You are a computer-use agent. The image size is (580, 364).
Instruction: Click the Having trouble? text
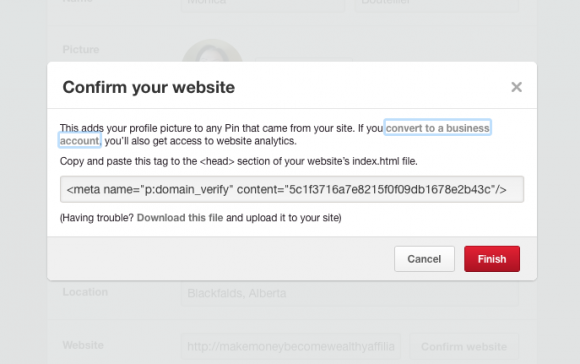click(x=98, y=218)
